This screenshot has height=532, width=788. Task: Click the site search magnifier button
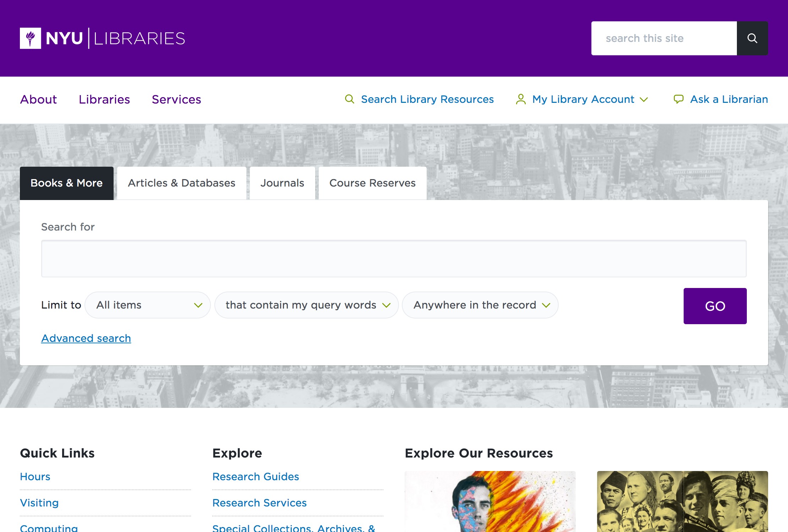(752, 38)
